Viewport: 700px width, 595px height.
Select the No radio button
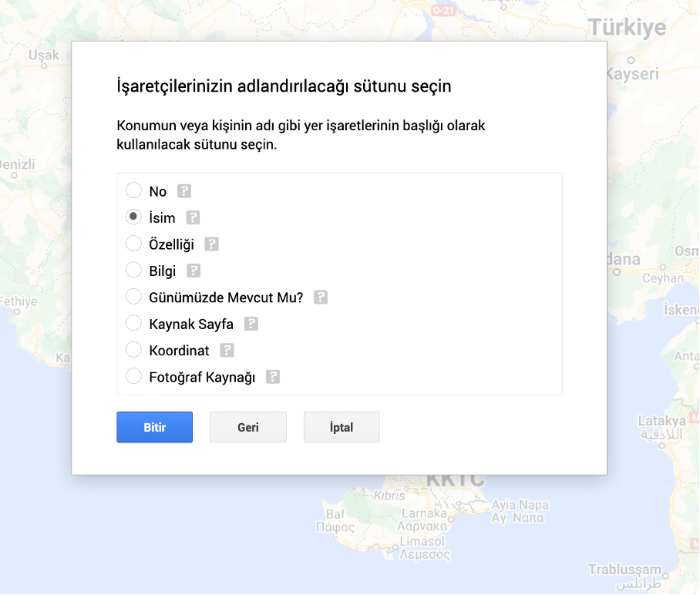133,190
